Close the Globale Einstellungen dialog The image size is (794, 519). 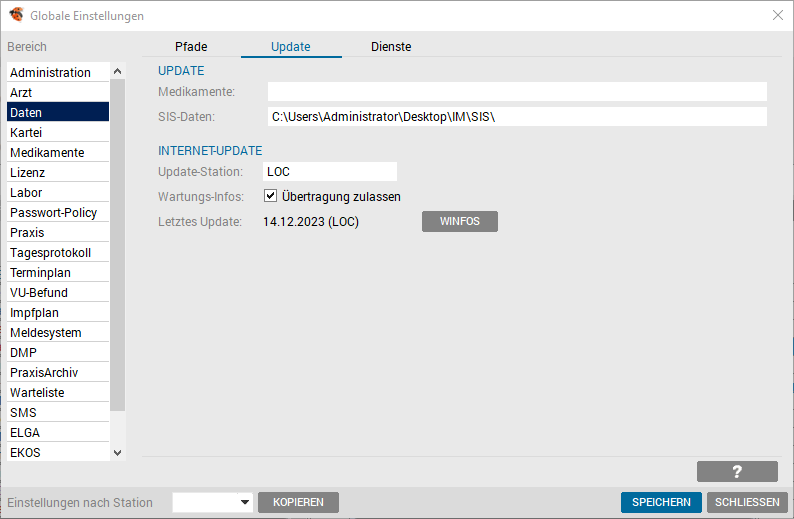pyautogui.click(x=778, y=15)
